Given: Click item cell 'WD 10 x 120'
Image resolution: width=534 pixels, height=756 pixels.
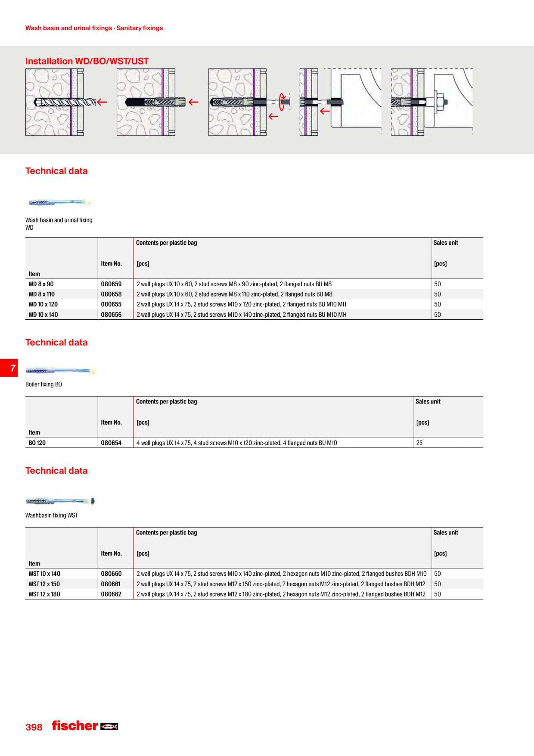Looking at the screenshot, I should tap(43, 304).
